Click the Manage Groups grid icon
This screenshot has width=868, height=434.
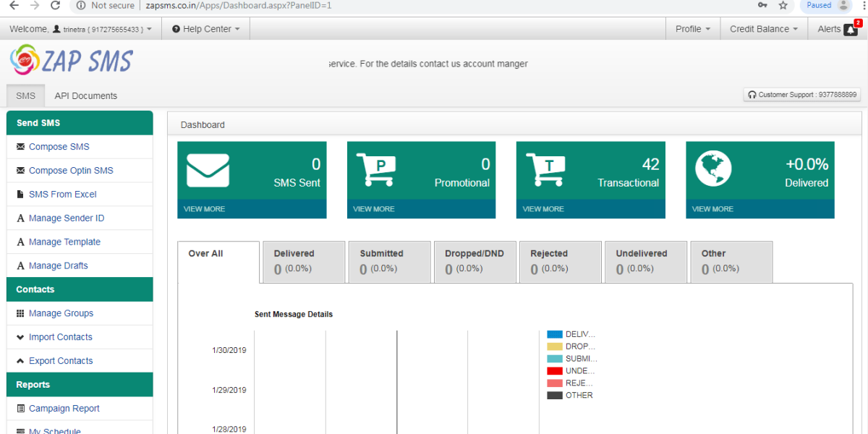20,313
